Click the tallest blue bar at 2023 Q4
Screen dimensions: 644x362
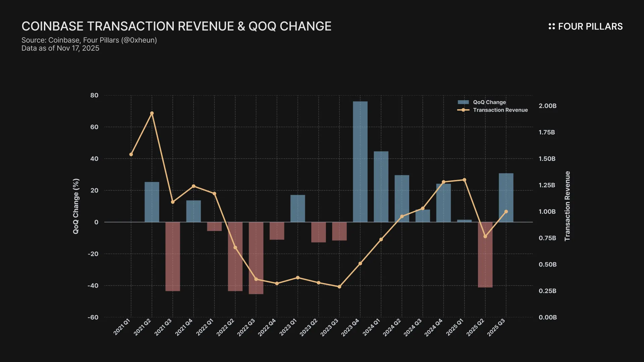click(x=360, y=161)
